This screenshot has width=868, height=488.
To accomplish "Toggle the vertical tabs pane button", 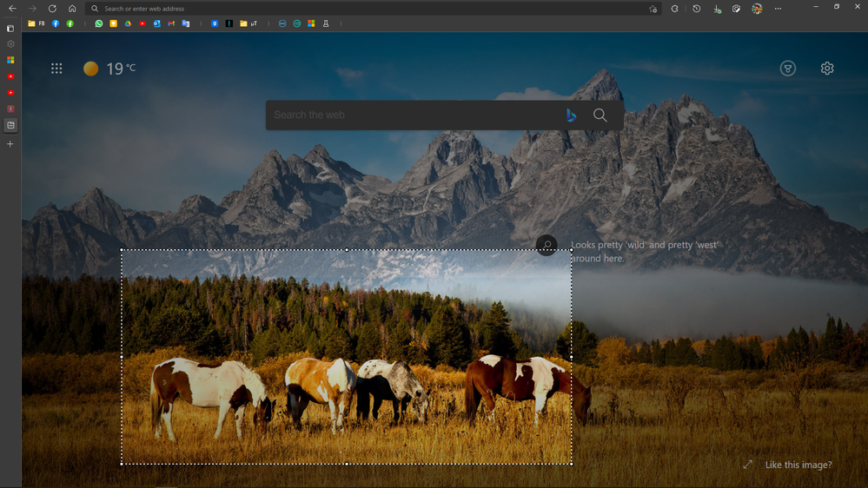I will click(10, 28).
